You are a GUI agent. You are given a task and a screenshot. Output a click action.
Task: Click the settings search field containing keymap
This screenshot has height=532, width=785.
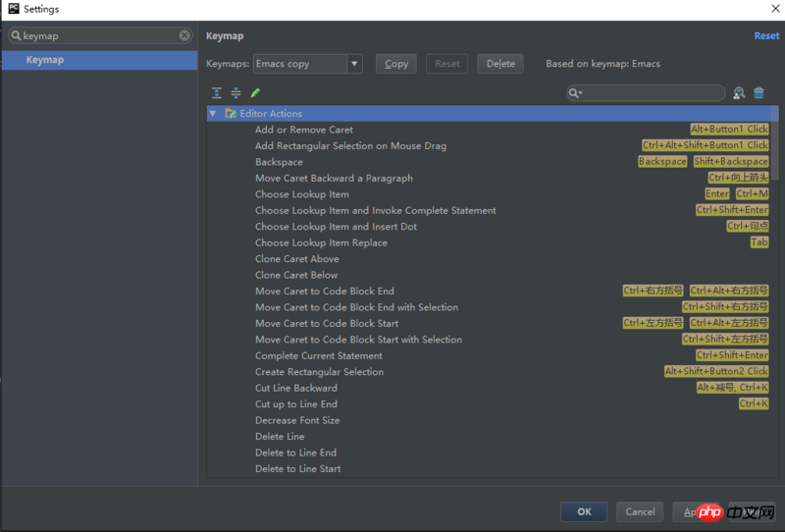100,35
